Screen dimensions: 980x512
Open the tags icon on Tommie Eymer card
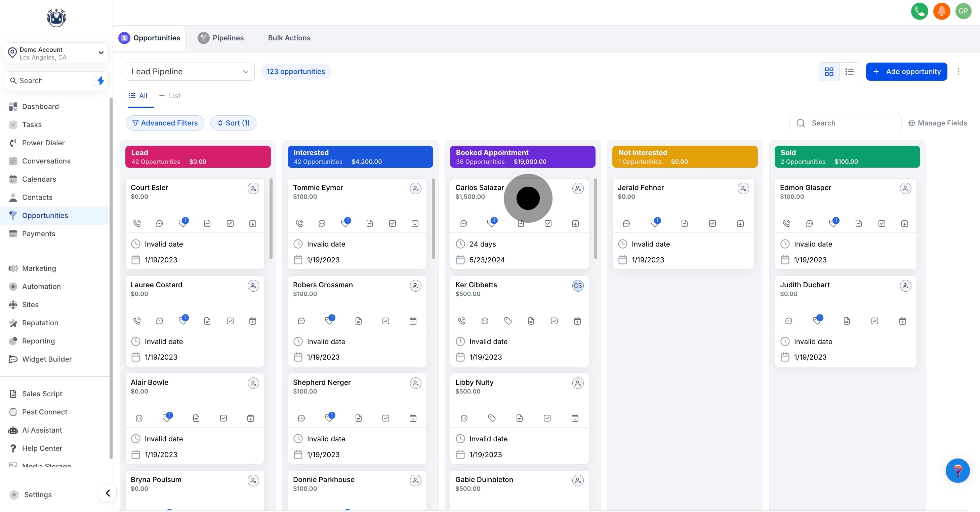pyautogui.click(x=345, y=223)
